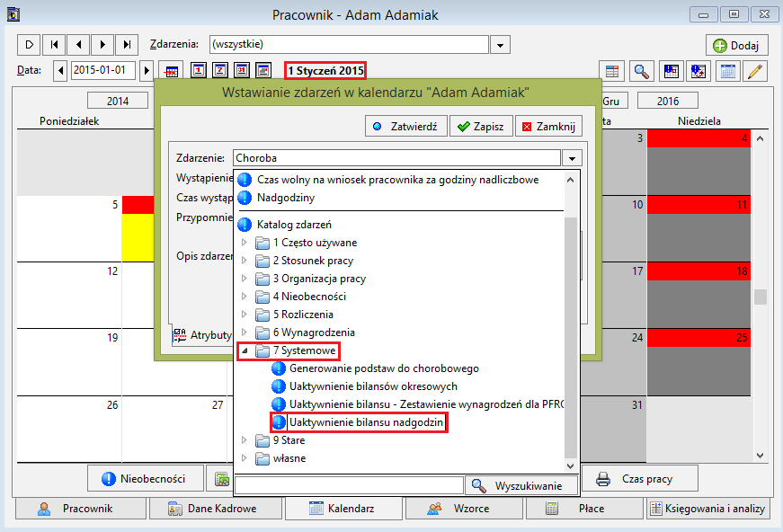Expand the 3 Organizacja pracy folder

tap(245, 279)
